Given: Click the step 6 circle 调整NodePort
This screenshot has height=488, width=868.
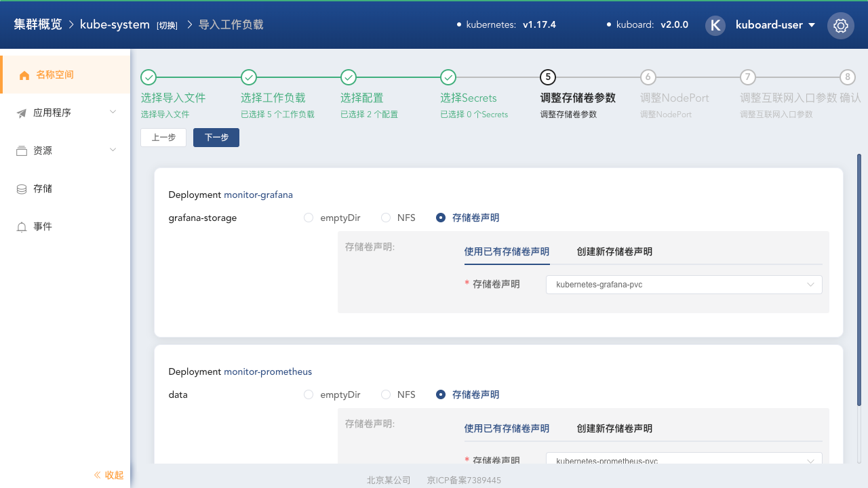Looking at the screenshot, I should pyautogui.click(x=648, y=77).
